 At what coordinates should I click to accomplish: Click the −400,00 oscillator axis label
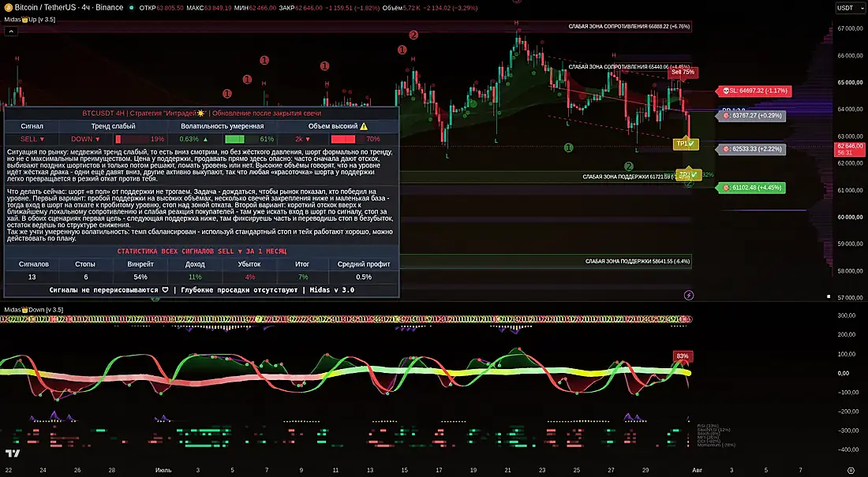(x=847, y=450)
